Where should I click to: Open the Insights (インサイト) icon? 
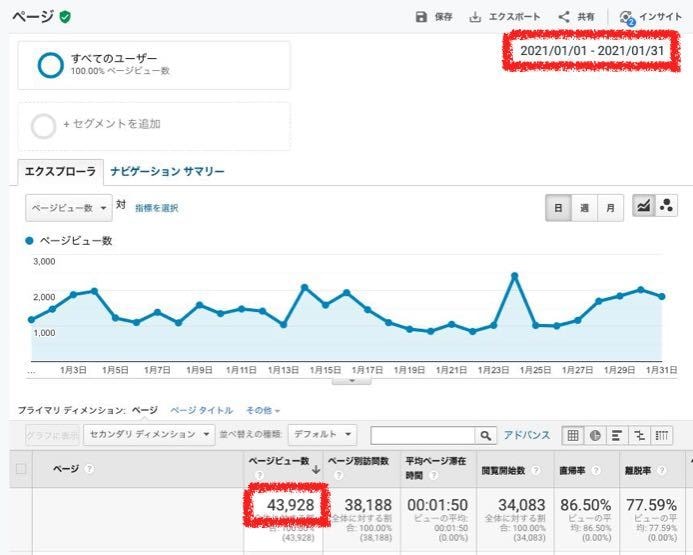pos(626,18)
